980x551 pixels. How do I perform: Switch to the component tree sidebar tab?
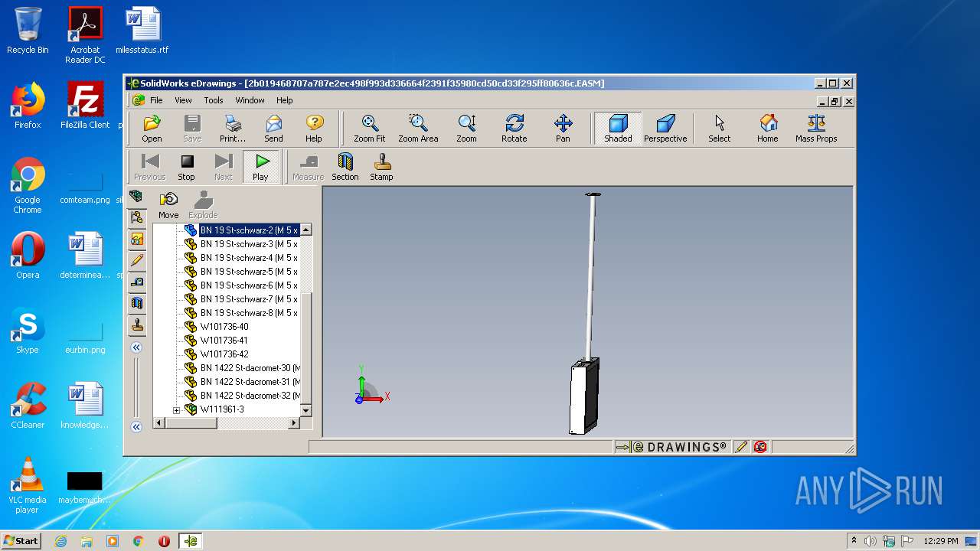point(136,218)
